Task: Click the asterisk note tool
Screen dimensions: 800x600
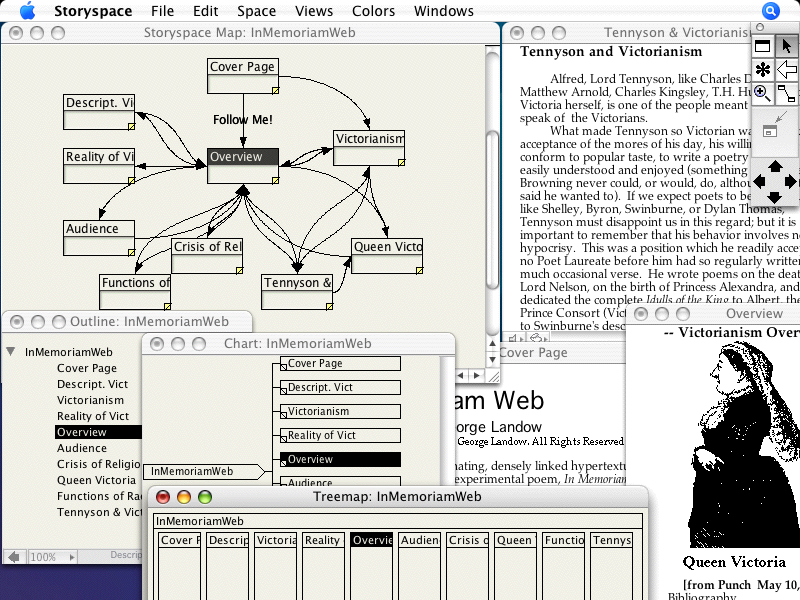Action: tap(762, 70)
